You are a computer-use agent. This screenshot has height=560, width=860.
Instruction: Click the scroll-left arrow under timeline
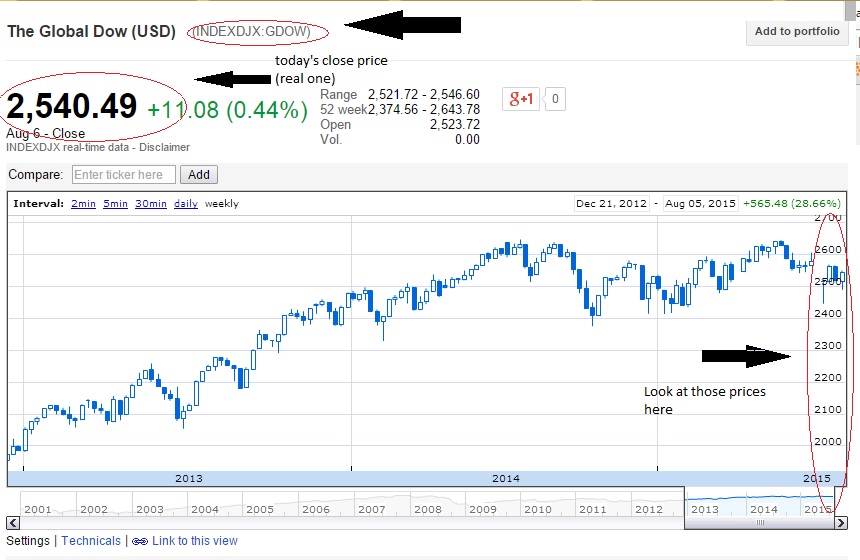(x=13, y=523)
